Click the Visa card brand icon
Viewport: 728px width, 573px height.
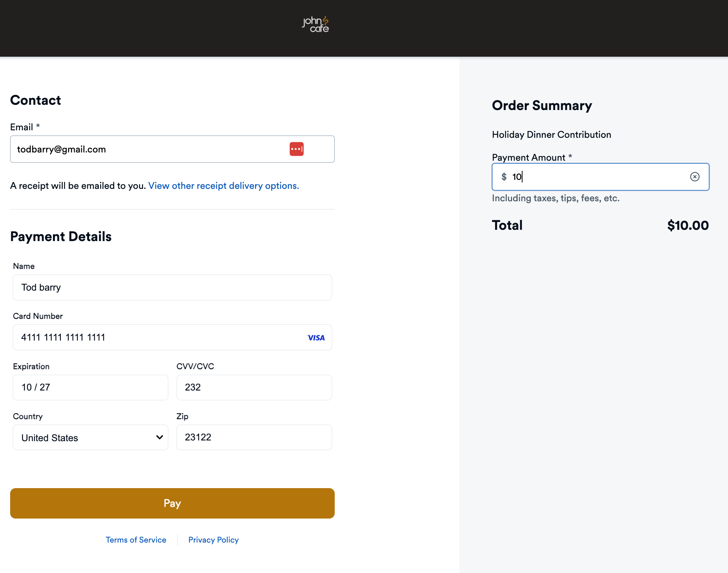(x=316, y=337)
